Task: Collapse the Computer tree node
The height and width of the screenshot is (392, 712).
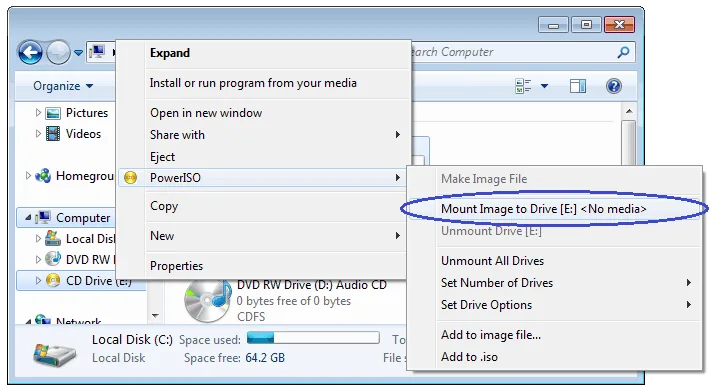Action: [x=28, y=218]
